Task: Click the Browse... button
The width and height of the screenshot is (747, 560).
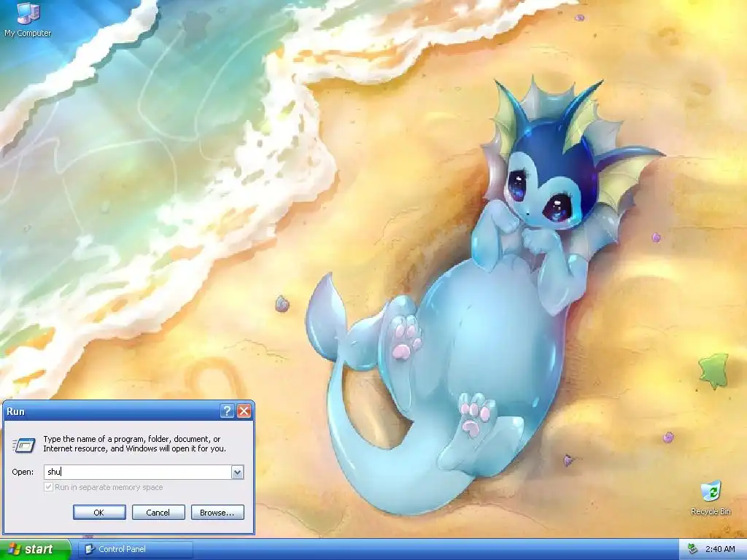Action: [x=217, y=513]
